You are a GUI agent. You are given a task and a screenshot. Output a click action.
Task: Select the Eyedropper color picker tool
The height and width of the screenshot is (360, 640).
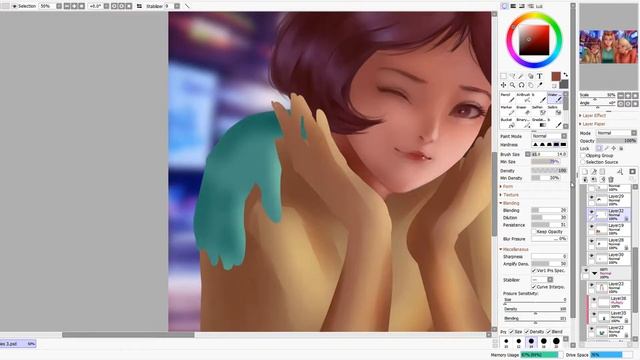point(540,85)
